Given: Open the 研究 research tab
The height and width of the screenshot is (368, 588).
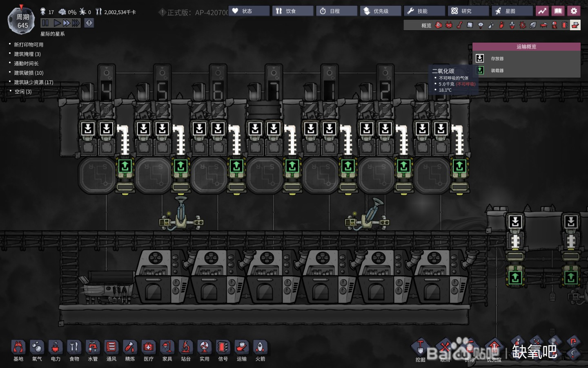Looking at the screenshot, I should [x=468, y=11].
